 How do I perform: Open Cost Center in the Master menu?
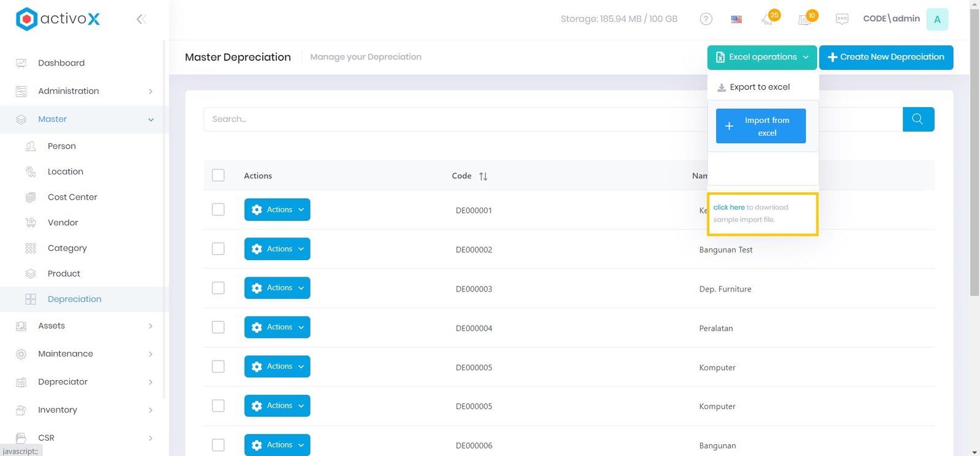coord(72,197)
